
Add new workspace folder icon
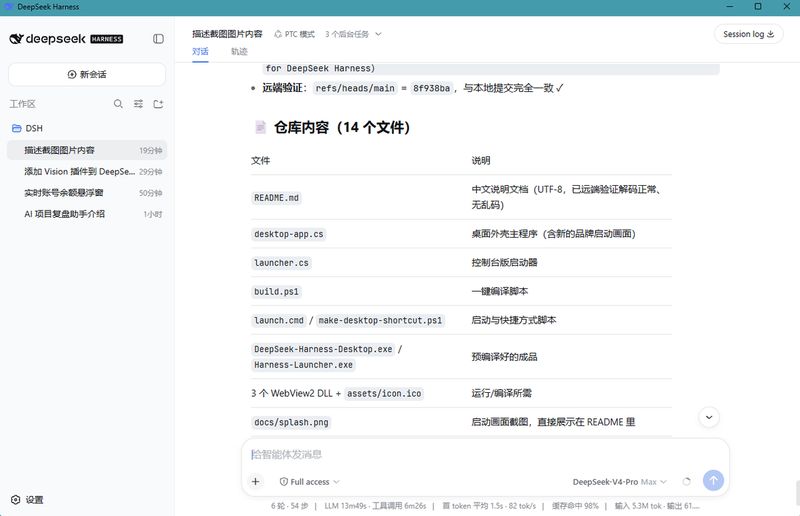pos(158,104)
